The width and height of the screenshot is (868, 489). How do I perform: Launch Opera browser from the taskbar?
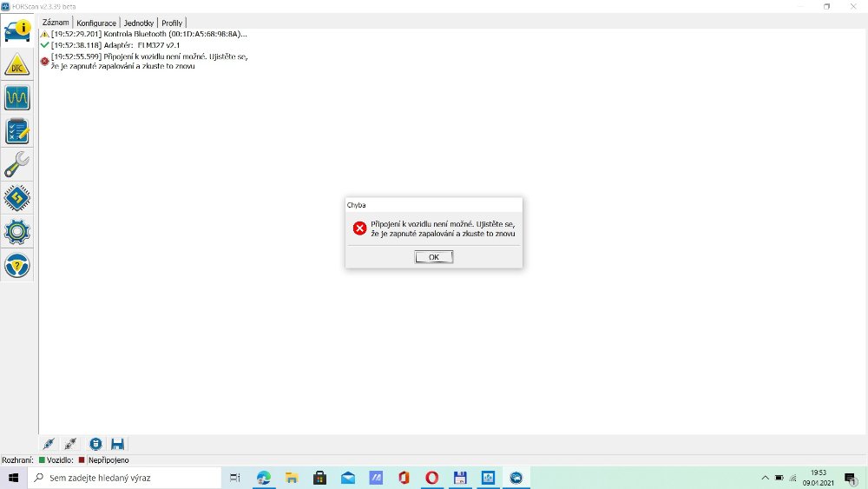point(431,478)
